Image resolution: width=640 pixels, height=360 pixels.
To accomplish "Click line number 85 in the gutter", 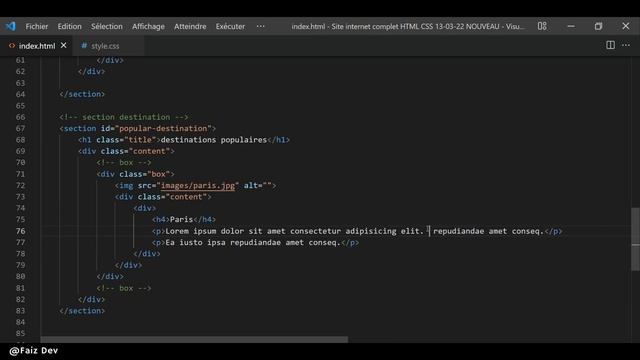I will click(20, 333).
